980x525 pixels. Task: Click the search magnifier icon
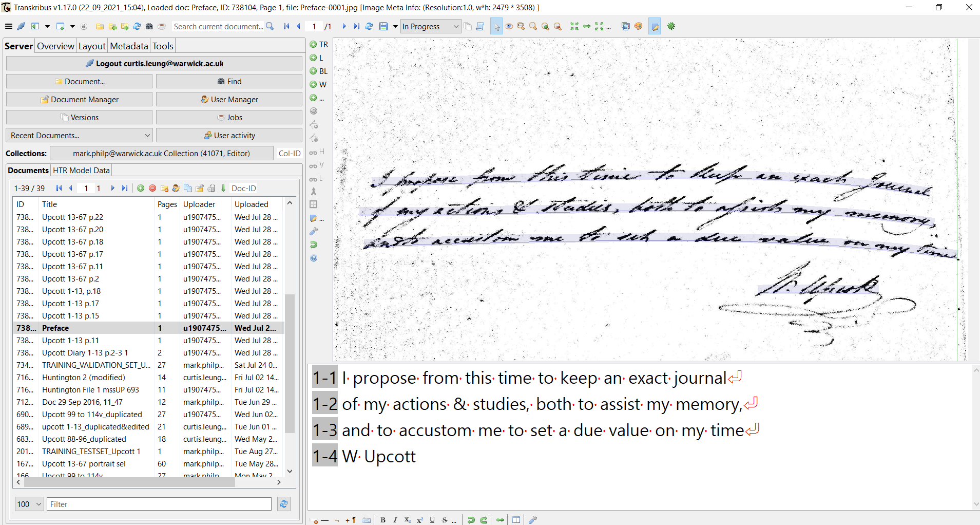click(x=270, y=26)
